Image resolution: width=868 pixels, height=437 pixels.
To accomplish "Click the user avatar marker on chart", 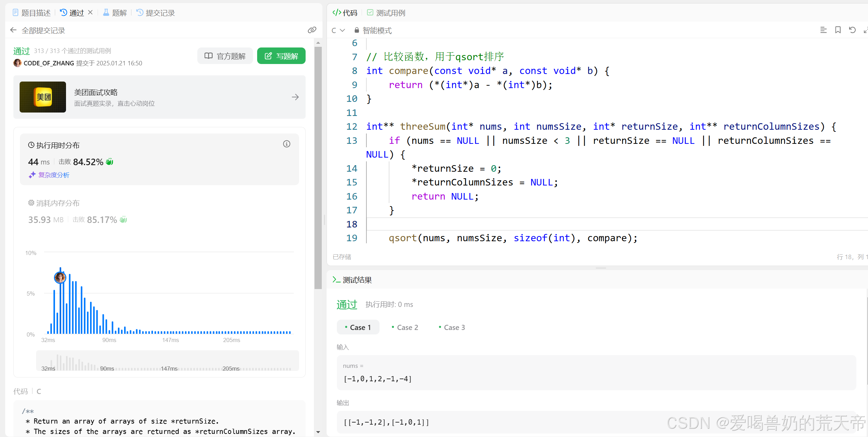I will pos(60,277).
